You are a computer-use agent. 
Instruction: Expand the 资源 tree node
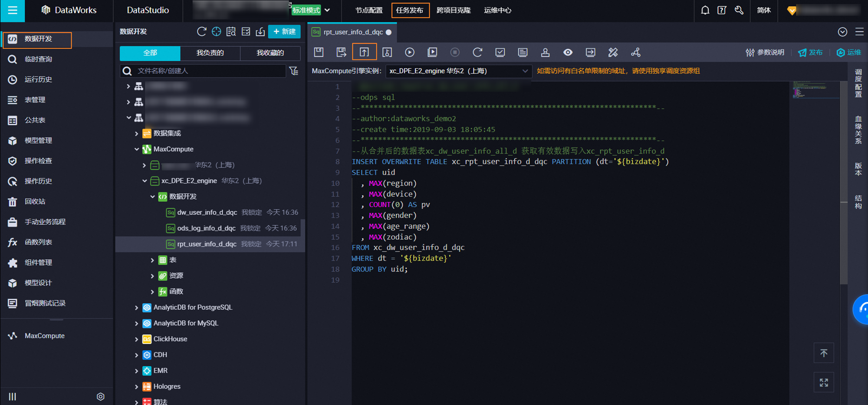pos(152,276)
